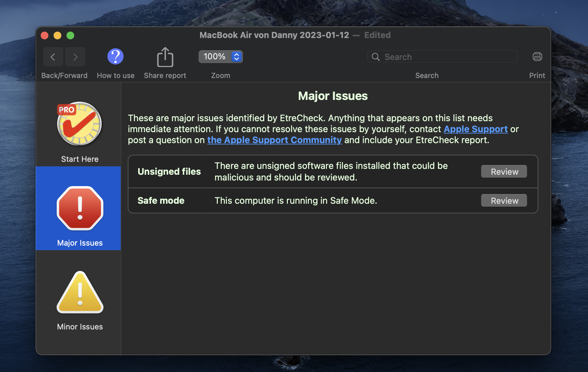Click inside the Search field
Image resolution: width=588 pixels, height=372 pixels.
(x=442, y=57)
